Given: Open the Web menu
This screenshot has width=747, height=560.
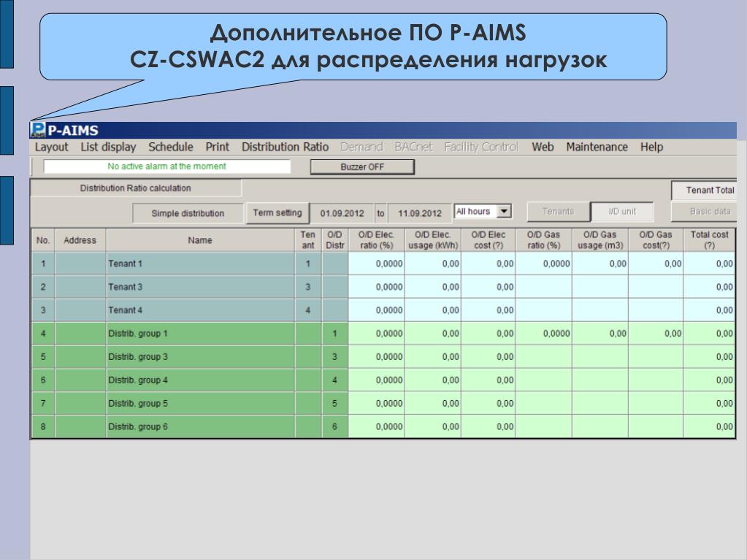Looking at the screenshot, I should click(543, 147).
